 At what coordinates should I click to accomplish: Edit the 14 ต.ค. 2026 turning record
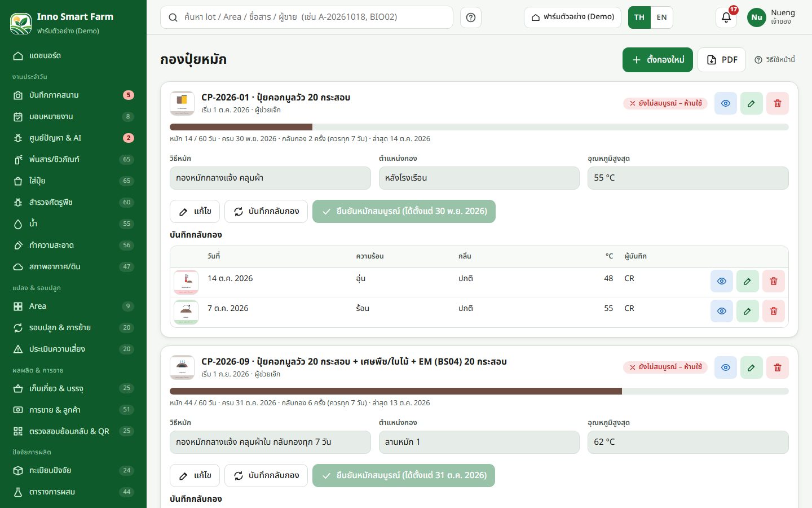coord(748,281)
